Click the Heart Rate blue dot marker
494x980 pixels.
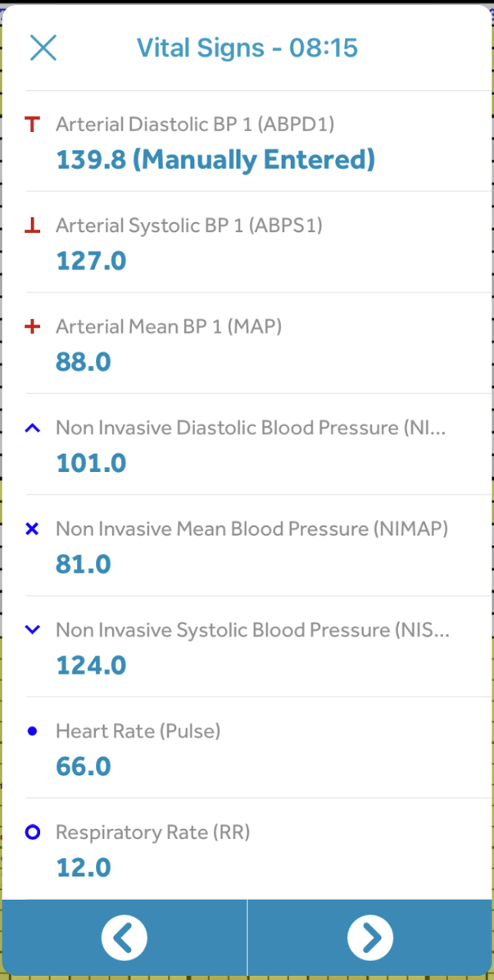point(33,731)
